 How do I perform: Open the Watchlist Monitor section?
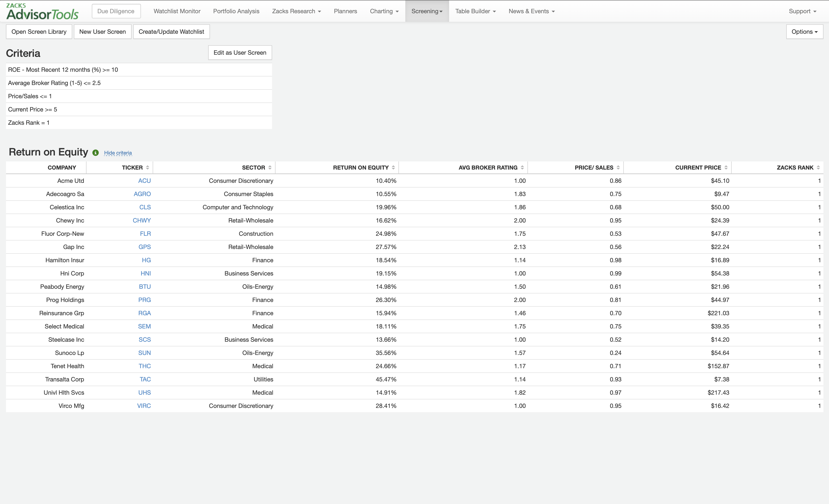(176, 11)
